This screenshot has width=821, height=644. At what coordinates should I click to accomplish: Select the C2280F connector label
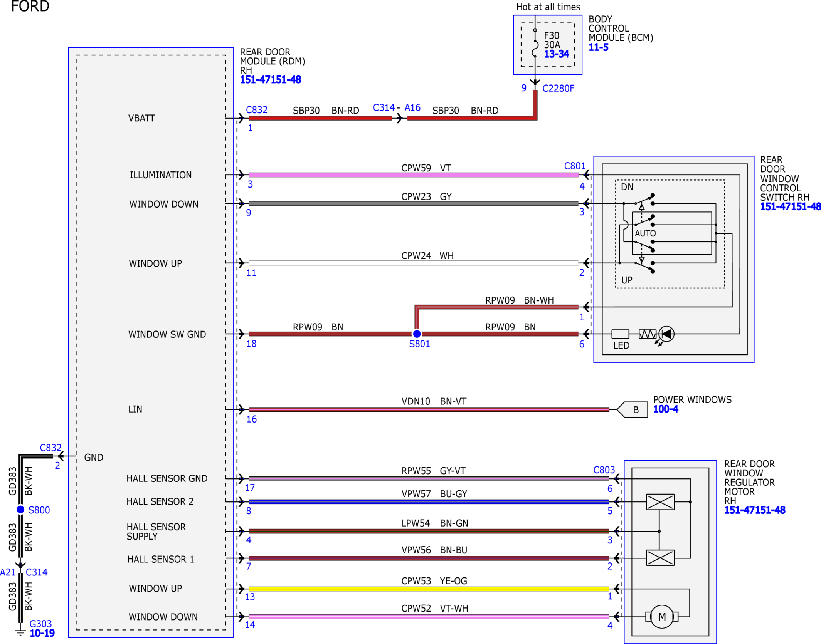tap(558, 89)
